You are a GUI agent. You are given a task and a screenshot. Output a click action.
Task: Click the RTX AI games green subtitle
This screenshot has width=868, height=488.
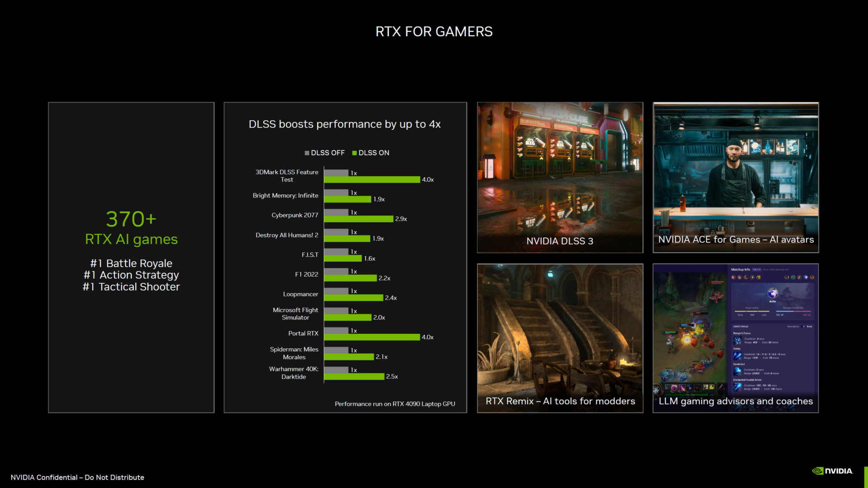[131, 239]
